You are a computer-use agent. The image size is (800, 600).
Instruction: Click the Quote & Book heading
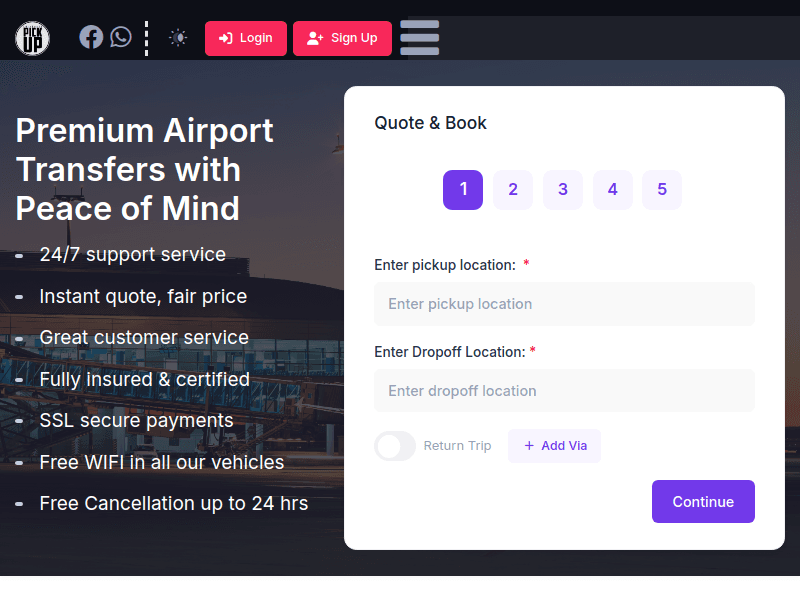pos(430,123)
